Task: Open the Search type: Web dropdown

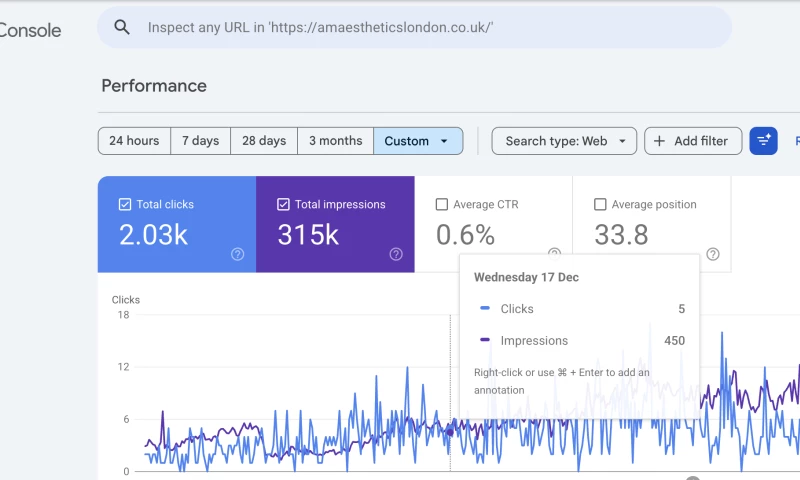Action: click(x=564, y=141)
